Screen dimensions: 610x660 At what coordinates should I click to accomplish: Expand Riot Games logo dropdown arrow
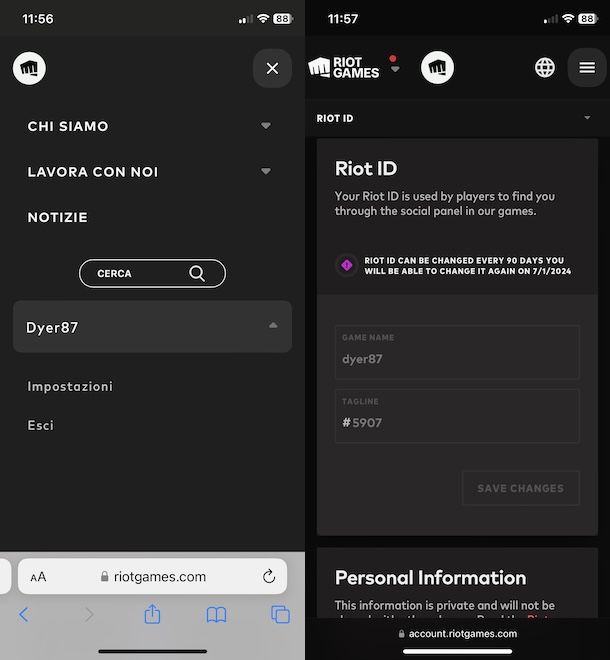click(x=395, y=69)
